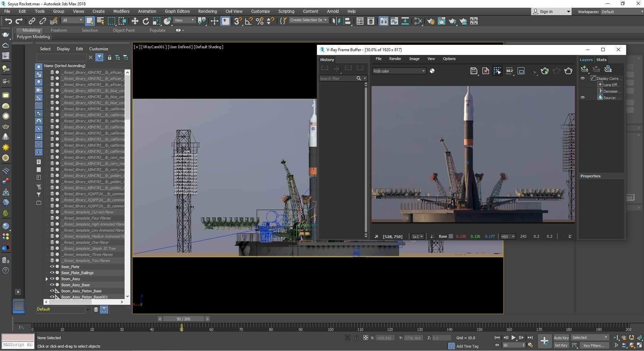Toggle Percent Snap in the toolbar
Image resolution: width=644 pixels, height=351 pixels.
click(x=259, y=21)
